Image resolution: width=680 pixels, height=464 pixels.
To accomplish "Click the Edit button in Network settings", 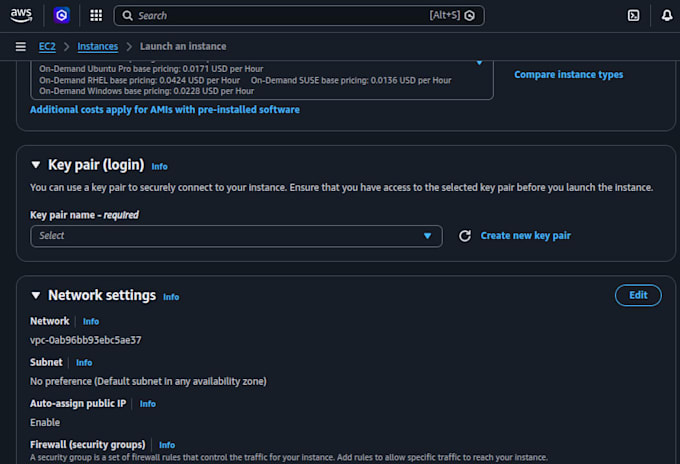I will coord(638,295).
